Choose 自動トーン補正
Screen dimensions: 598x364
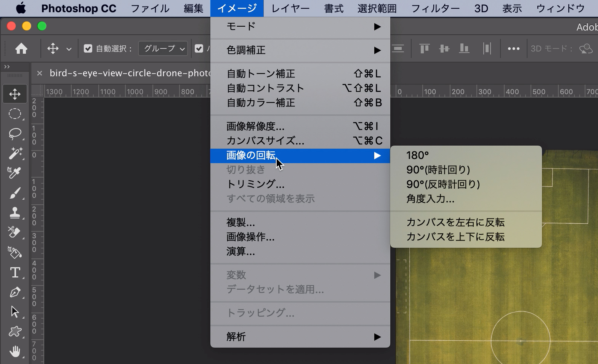[x=300, y=74]
